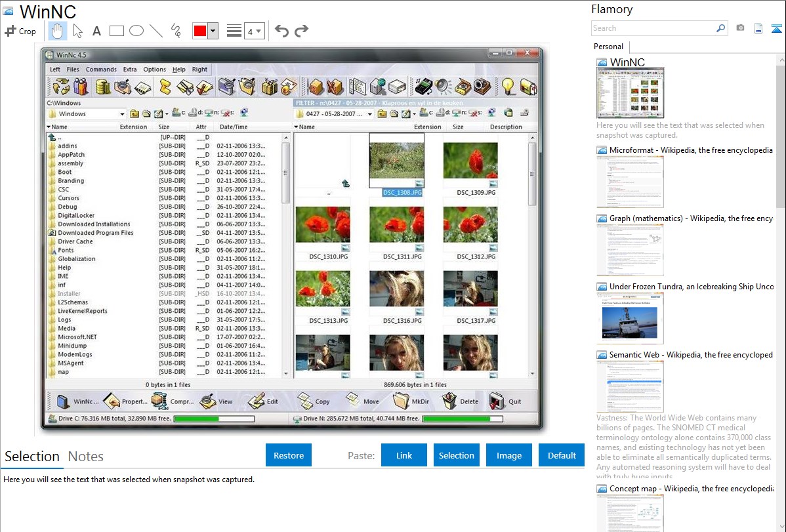This screenshot has width=786, height=532.
Task: Open the Extra menu in WinNC screenshot
Action: point(130,69)
